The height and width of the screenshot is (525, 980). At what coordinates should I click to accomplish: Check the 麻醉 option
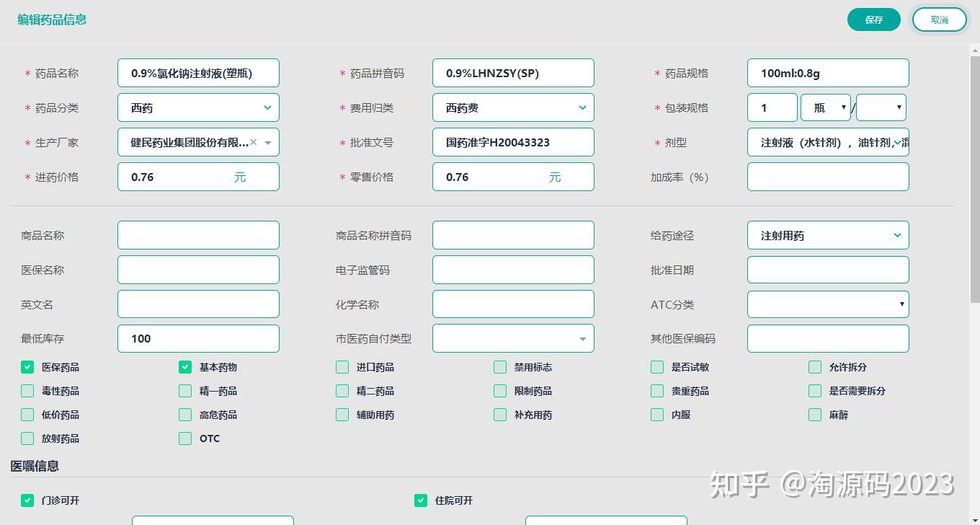814,414
